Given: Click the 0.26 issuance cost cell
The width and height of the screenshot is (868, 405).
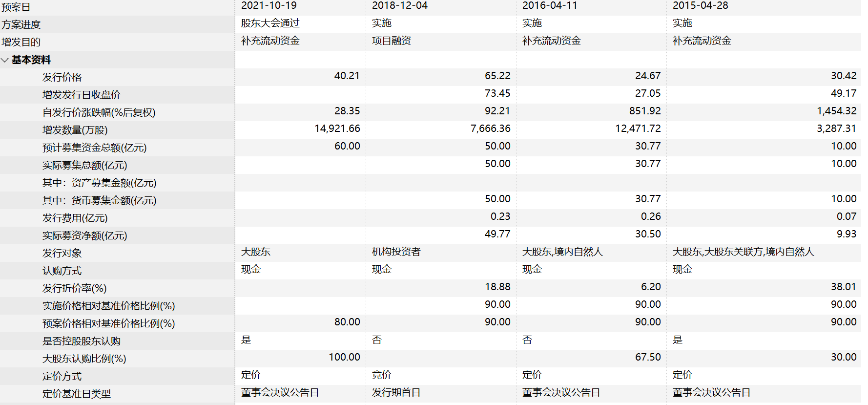Looking at the screenshot, I should click(651, 216).
